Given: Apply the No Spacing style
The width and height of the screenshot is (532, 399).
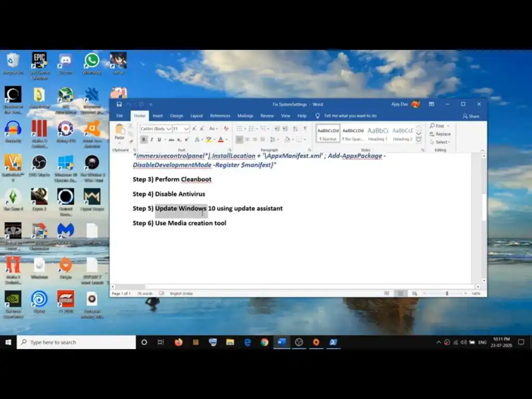Looking at the screenshot, I should point(353,134).
